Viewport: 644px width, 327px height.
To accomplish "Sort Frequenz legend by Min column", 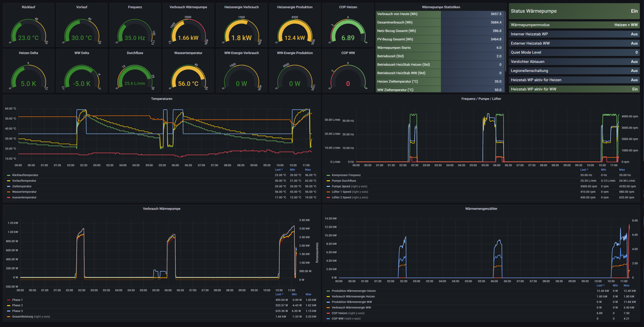I will click(x=603, y=170).
